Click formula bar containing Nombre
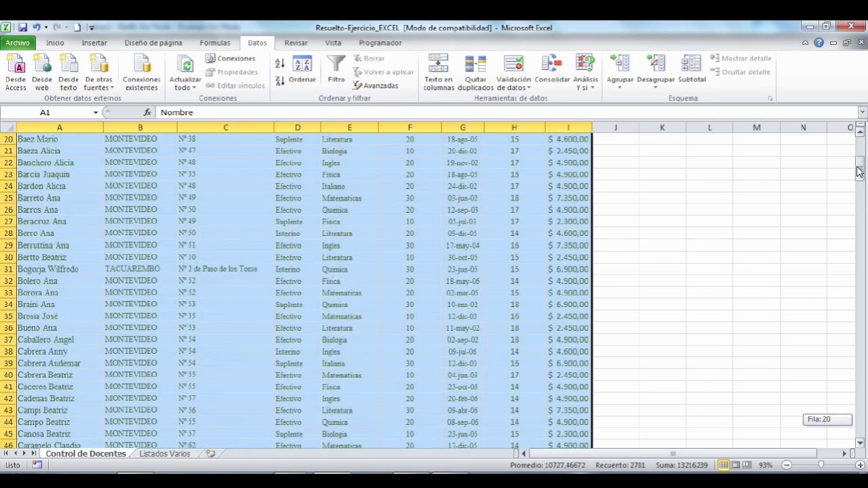 point(507,113)
